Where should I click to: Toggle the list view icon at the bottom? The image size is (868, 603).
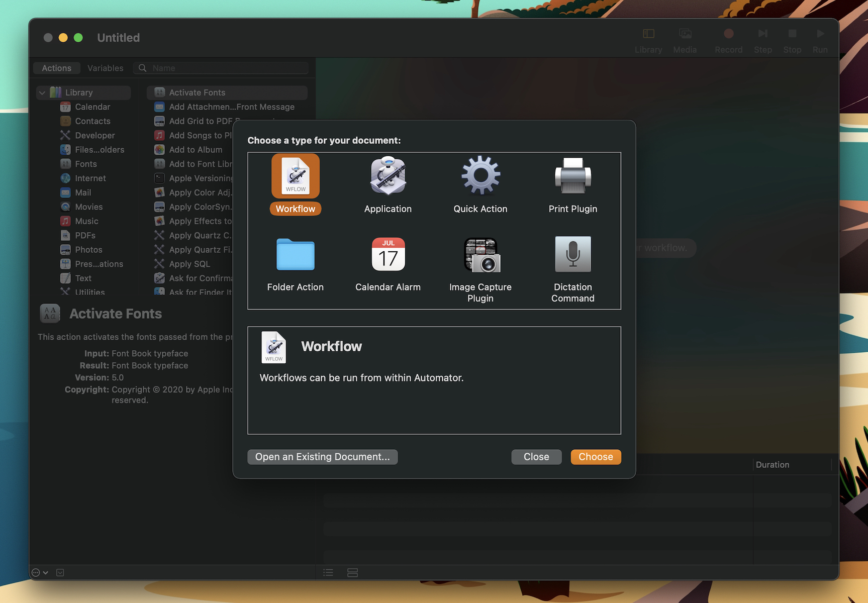[x=328, y=572]
